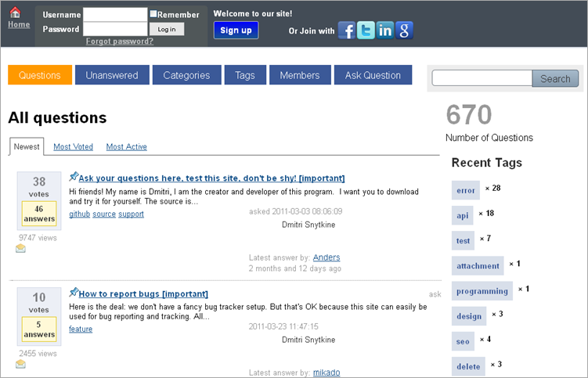Select the error recent tag
Screen dimensions: 588x378
[x=466, y=190]
